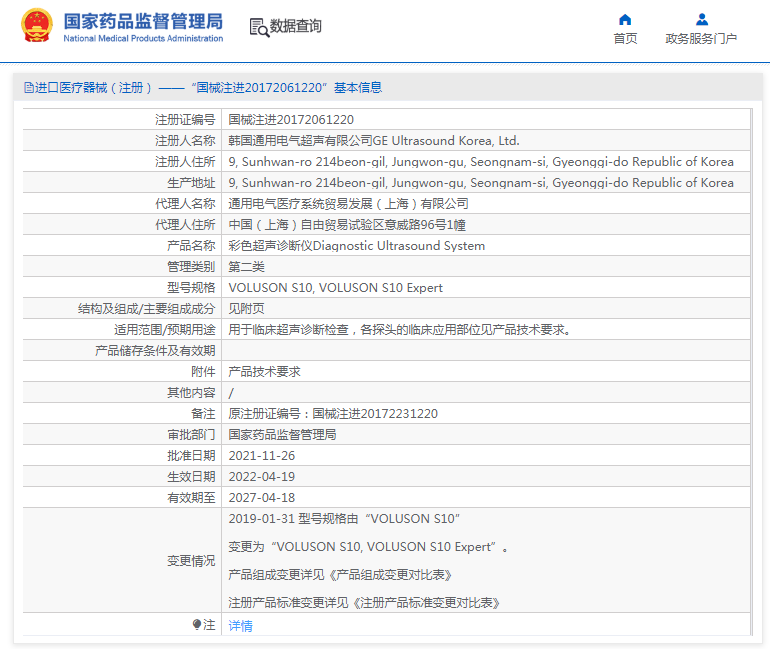Click the national emblem logo
The image size is (770, 649).
[37, 27]
